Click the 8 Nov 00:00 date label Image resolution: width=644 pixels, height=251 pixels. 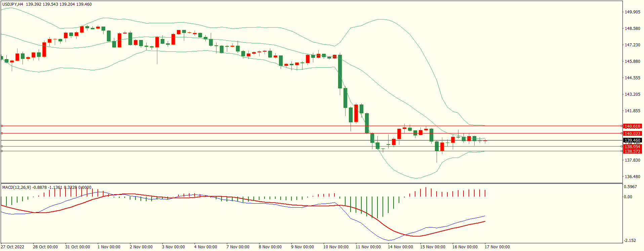[x=270, y=247]
